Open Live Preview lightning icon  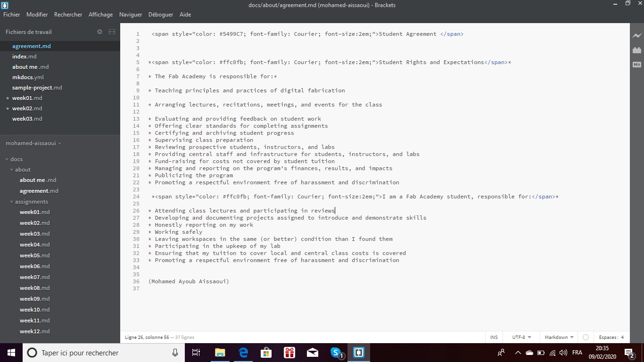(x=637, y=35)
